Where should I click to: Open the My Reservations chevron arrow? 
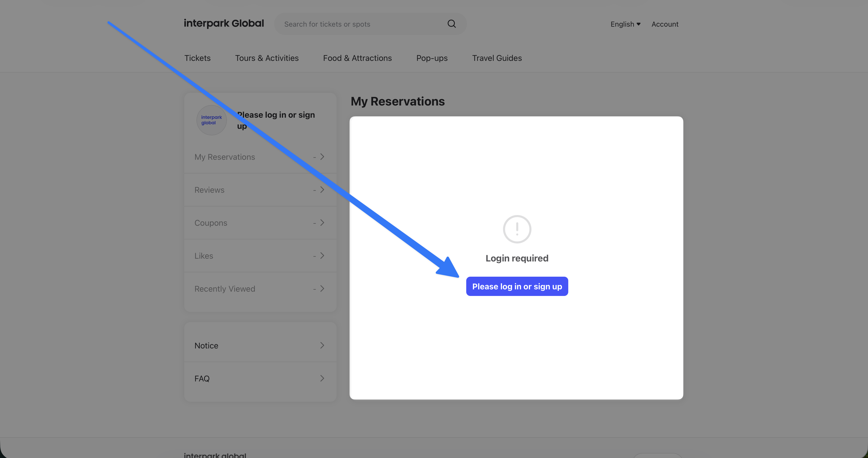[322, 157]
